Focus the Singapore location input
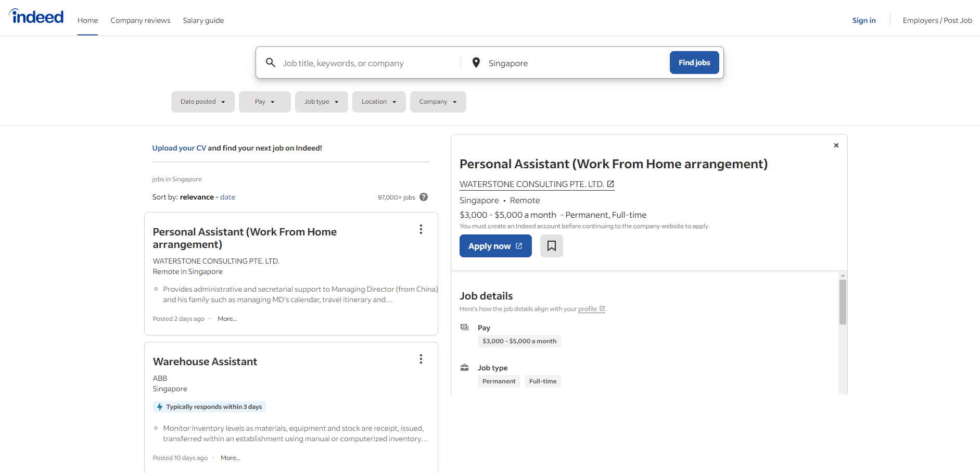 click(575, 63)
